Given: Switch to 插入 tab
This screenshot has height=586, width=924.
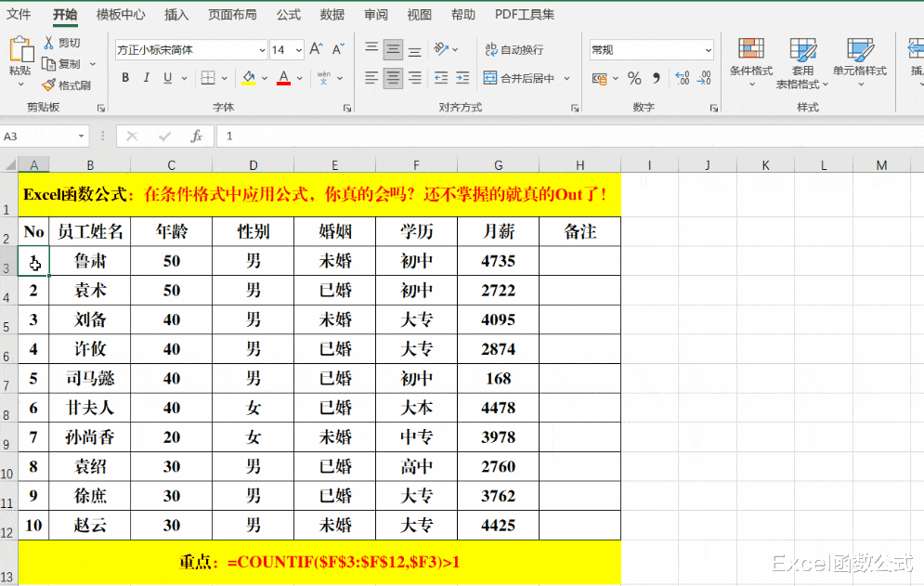Looking at the screenshot, I should (x=176, y=14).
